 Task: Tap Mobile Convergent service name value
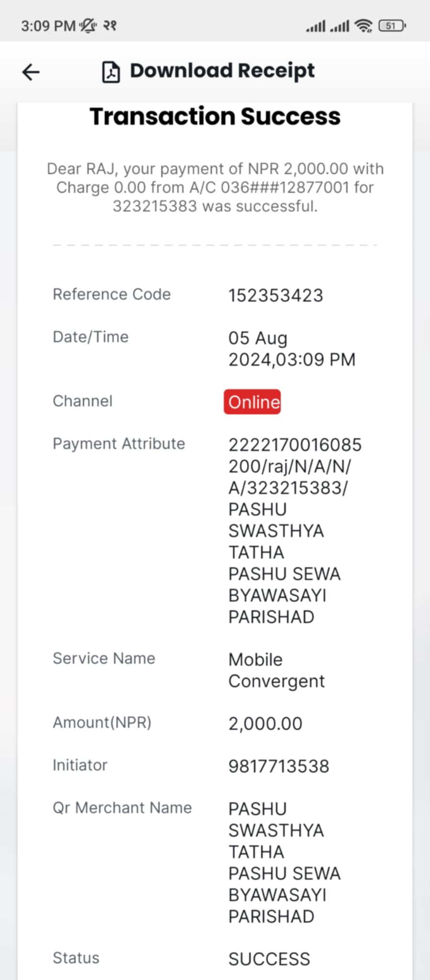click(x=276, y=670)
